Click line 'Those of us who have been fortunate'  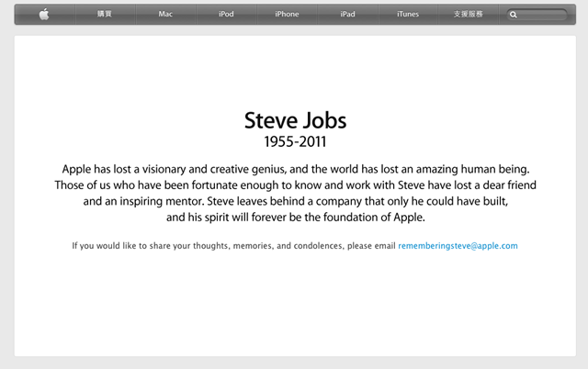[x=296, y=185]
